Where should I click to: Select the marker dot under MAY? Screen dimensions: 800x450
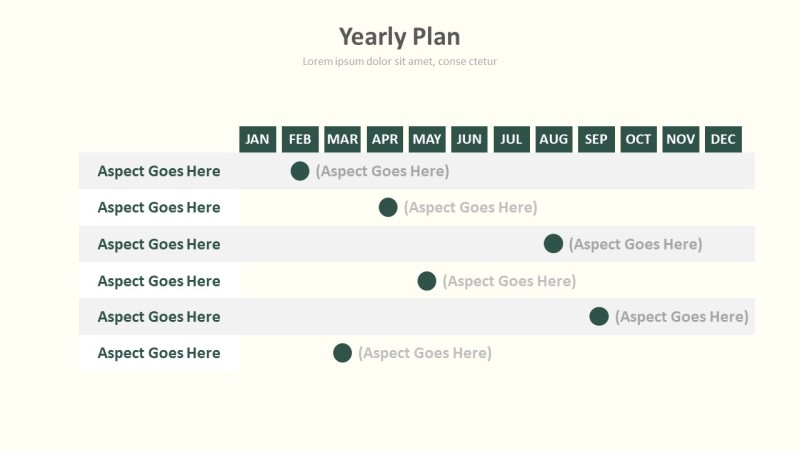pyautogui.click(x=427, y=281)
